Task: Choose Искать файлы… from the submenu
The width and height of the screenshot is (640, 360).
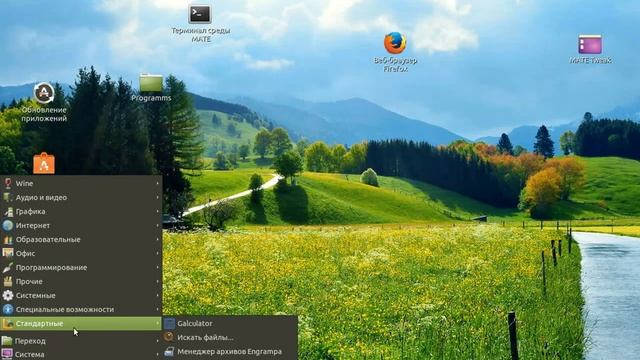Action: (x=230, y=338)
